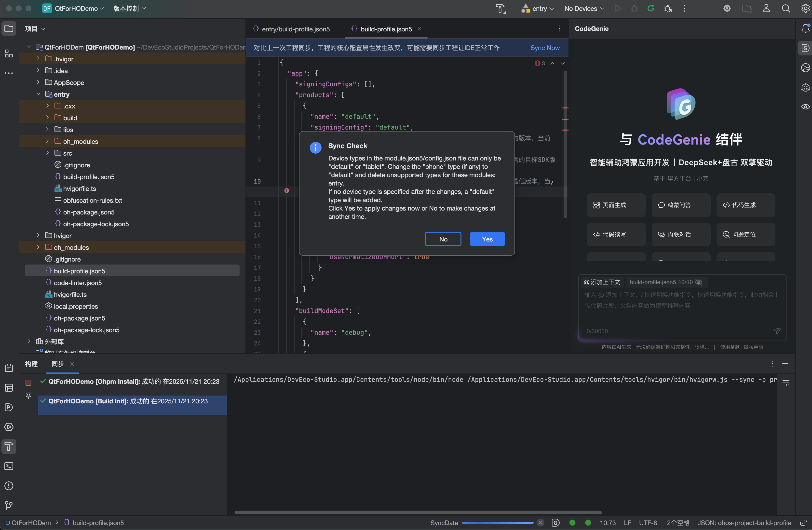Image resolution: width=812 pixels, height=530 pixels.
Task: Open the terminal tool window icon
Action: click(9, 466)
